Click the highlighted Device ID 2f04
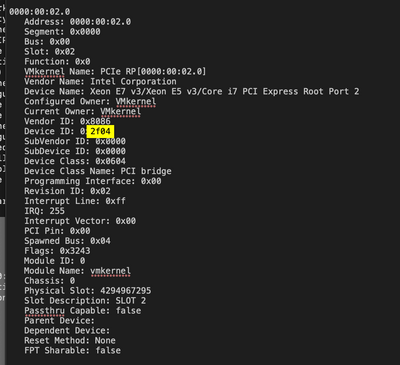The image size is (400, 365). point(100,131)
